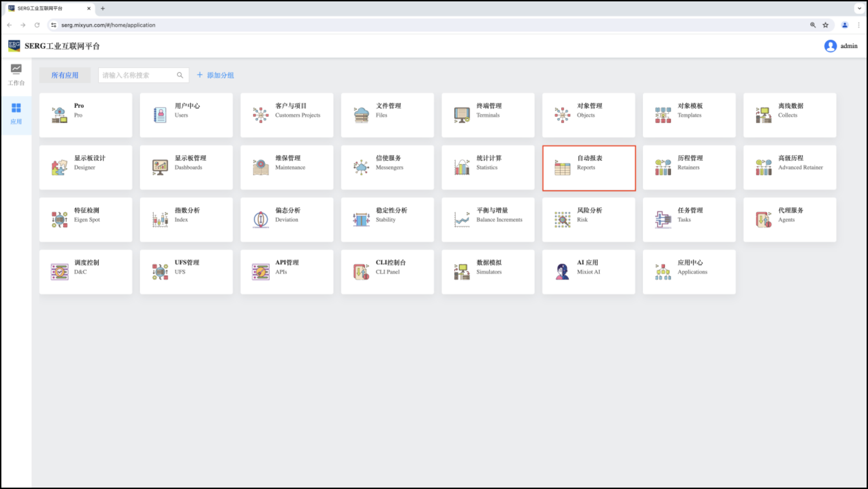Open the 风险分析 Risk app icon
The height and width of the screenshot is (489, 868).
(562, 220)
